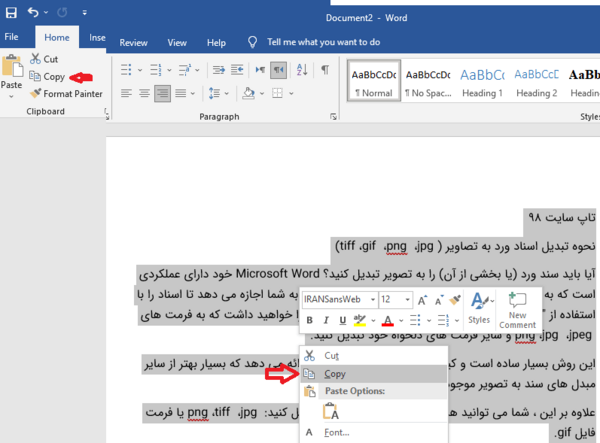This screenshot has width=600, height=443.
Task: Open line and paragraph spacing menu
Action: pyautogui.click(x=218, y=93)
